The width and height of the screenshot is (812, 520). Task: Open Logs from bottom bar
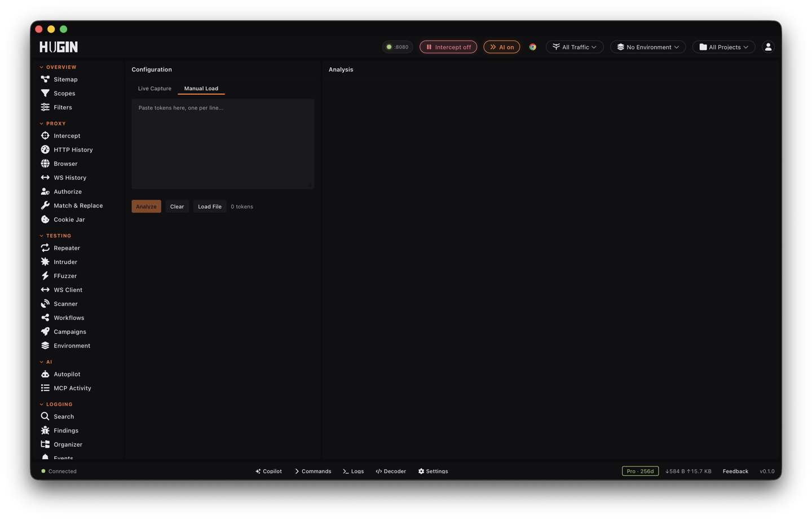[x=354, y=471]
